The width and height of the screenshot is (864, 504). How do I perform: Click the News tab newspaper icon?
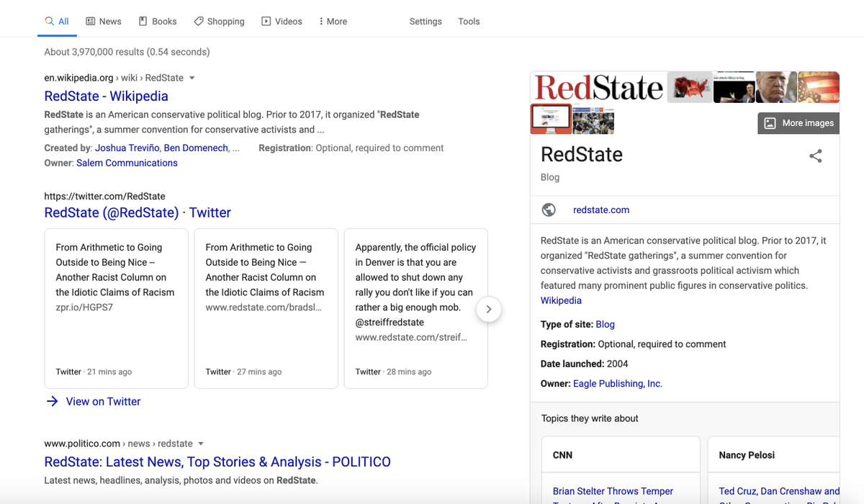pos(91,22)
